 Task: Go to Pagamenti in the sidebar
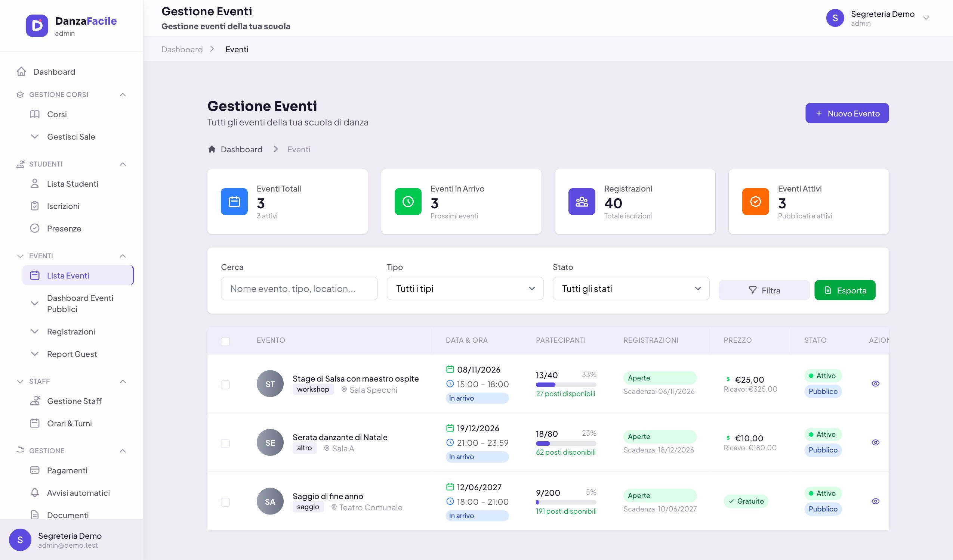click(x=67, y=470)
